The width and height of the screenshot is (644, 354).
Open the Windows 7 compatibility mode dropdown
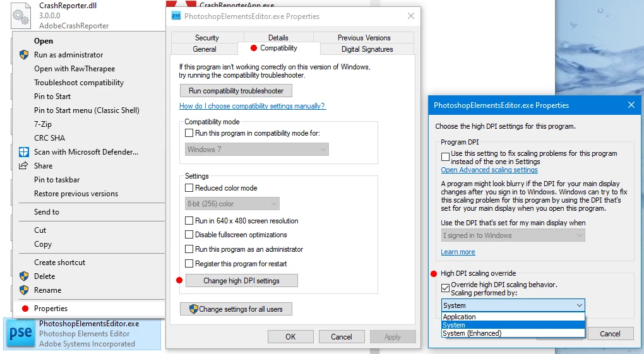257,150
